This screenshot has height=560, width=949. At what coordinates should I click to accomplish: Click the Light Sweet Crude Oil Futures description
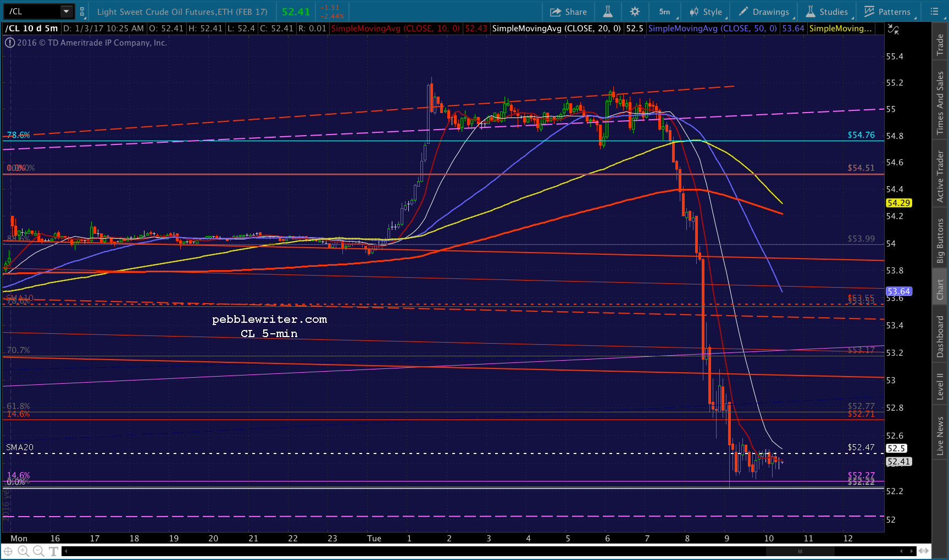182,12
